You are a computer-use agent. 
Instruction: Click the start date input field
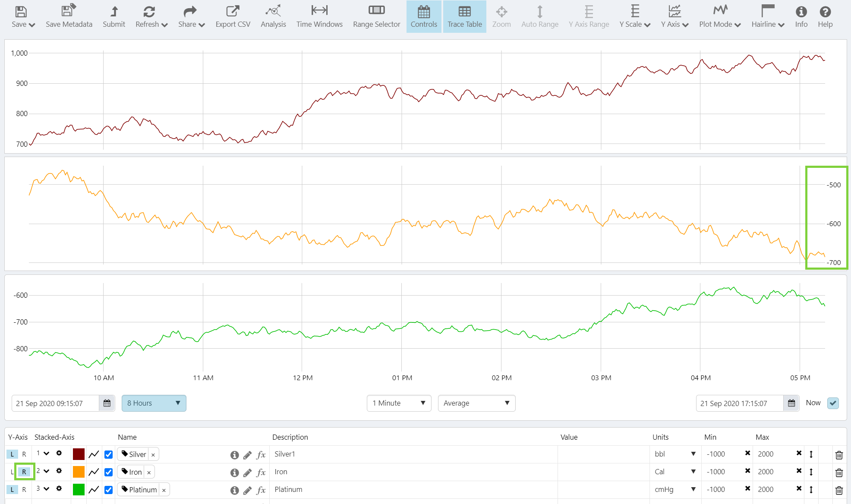click(56, 403)
